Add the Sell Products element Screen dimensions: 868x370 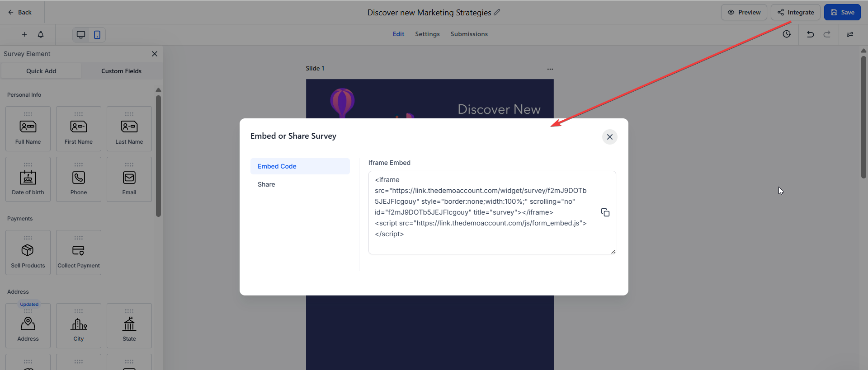[x=28, y=253]
